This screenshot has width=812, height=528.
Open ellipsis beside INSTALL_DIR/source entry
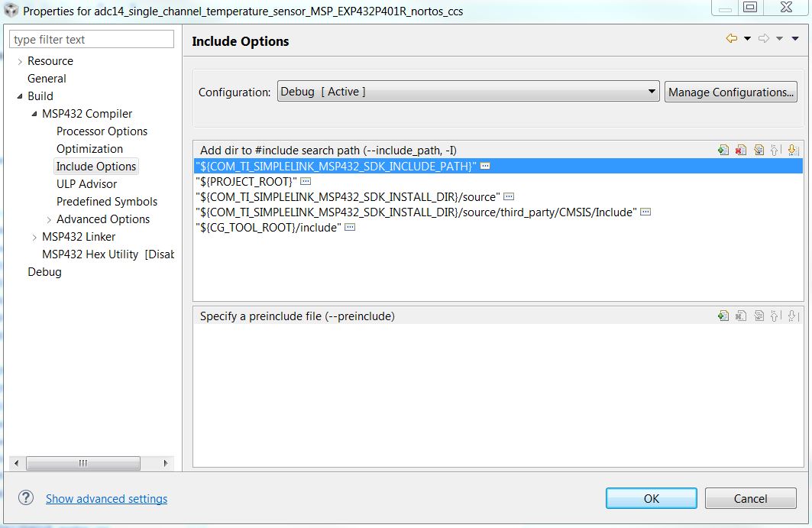pos(509,196)
